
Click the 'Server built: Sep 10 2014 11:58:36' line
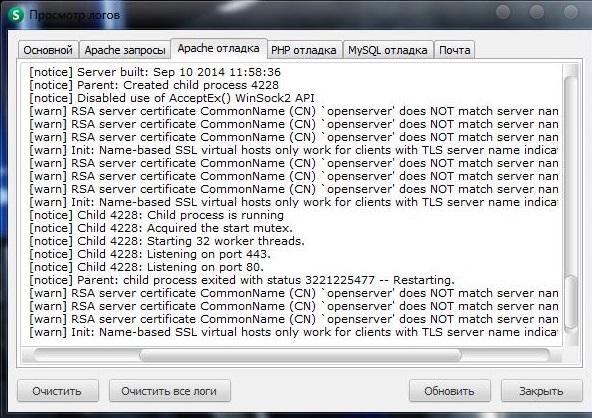click(155, 72)
